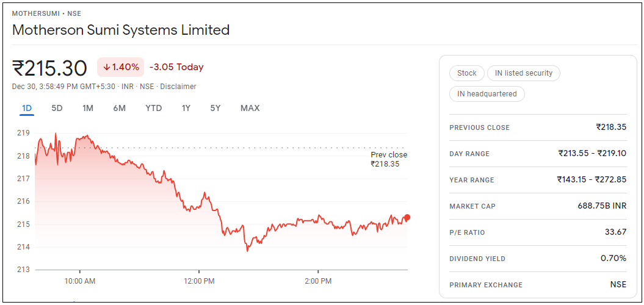The height and width of the screenshot is (305, 644).
Task: Click the Stock tag chip
Action: [x=467, y=73]
